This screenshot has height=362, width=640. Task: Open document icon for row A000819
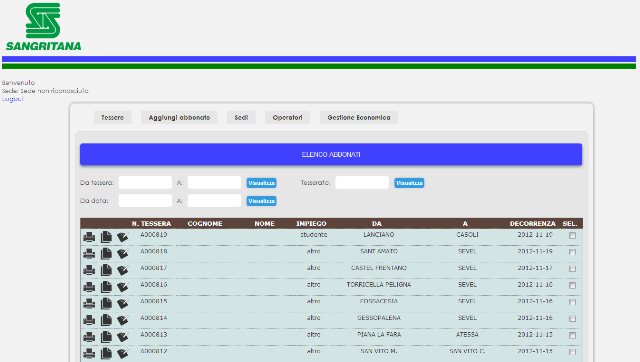pos(106,237)
